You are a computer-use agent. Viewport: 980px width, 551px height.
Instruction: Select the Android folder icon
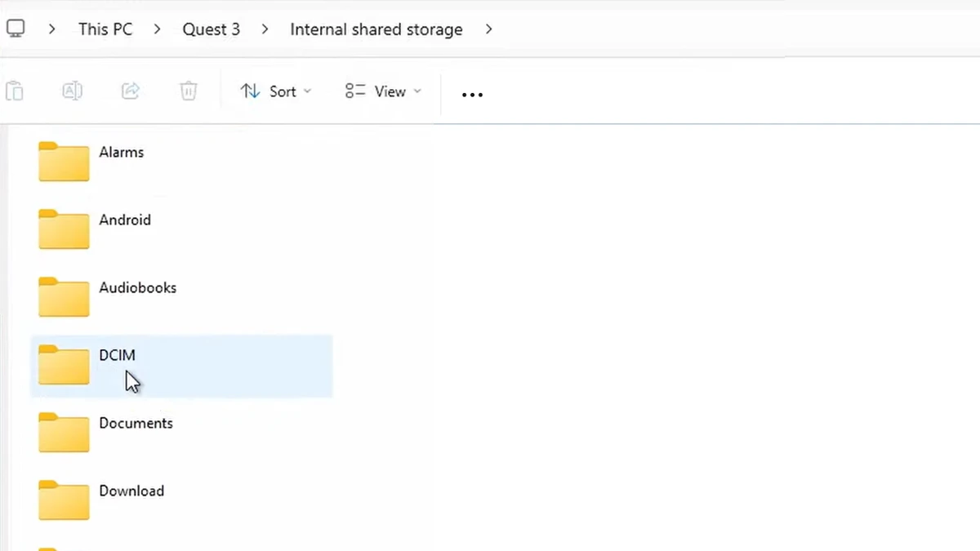pos(64,229)
